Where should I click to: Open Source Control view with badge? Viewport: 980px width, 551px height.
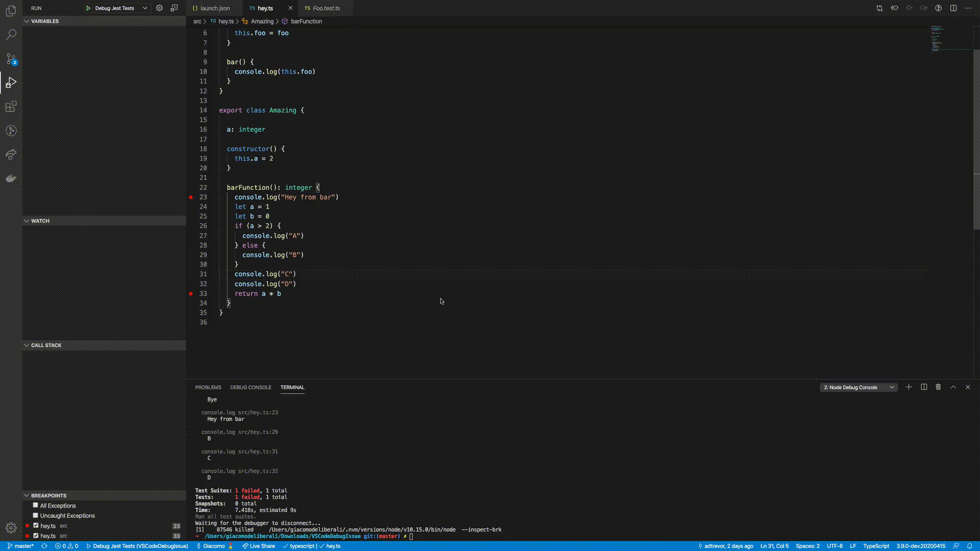(11, 59)
